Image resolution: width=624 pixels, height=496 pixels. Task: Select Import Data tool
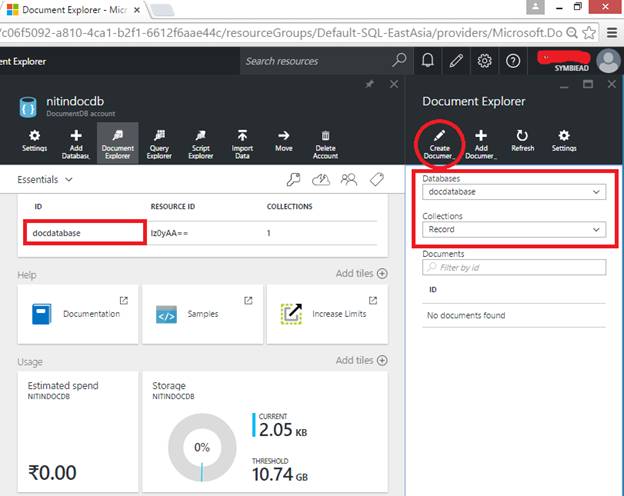(x=242, y=144)
